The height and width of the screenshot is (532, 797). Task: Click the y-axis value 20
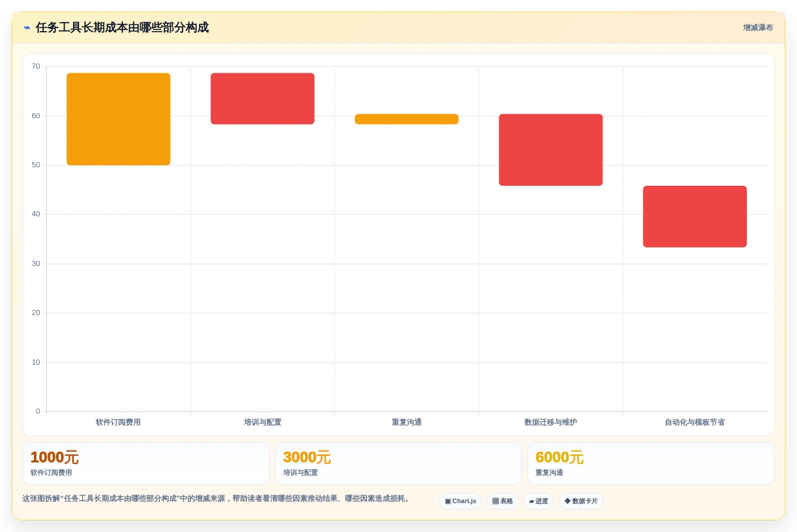click(x=36, y=313)
